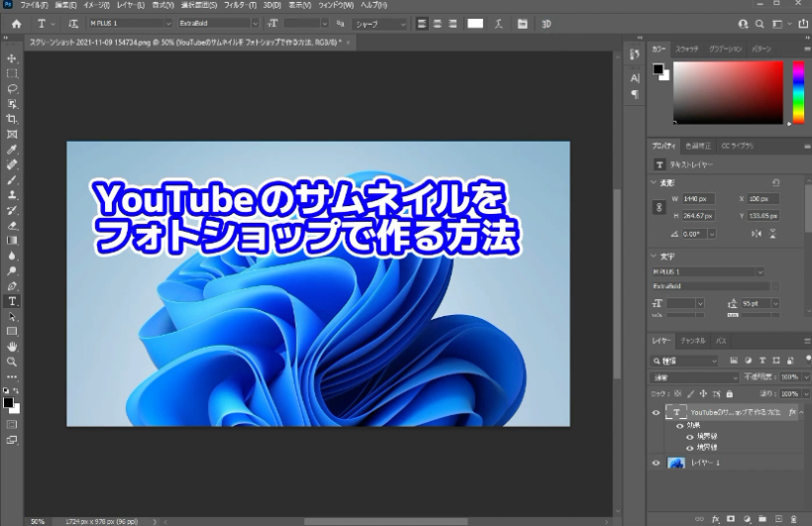Screen dimensions: 812x526
Task: Select the Frame tool
Action: 12,134
